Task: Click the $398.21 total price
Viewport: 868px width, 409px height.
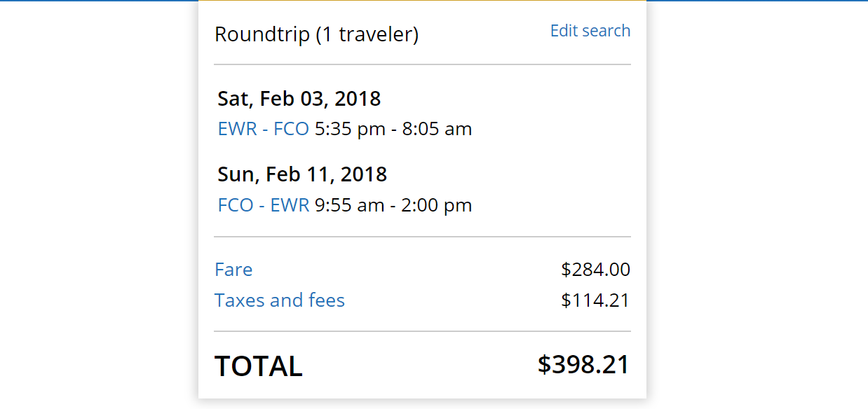Action: coord(583,365)
